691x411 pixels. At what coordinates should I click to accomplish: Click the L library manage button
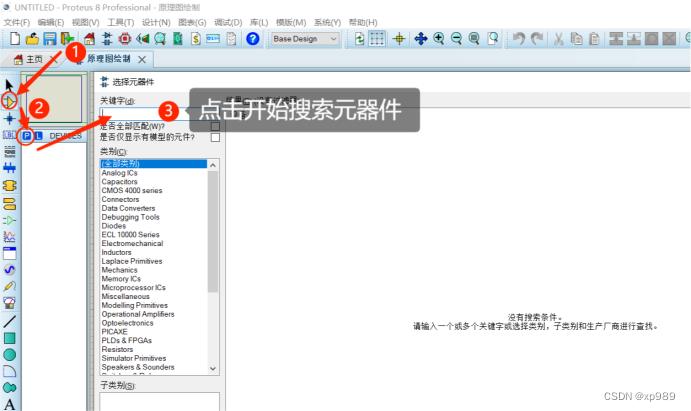(38, 136)
